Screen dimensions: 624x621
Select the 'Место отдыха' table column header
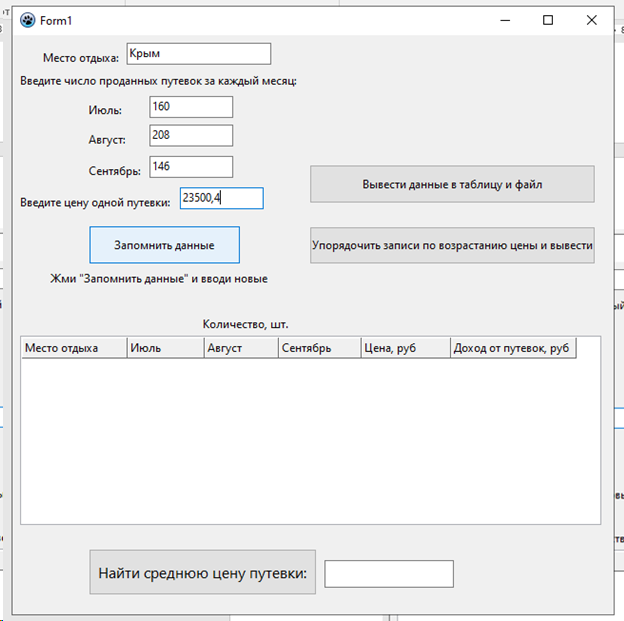[x=74, y=348]
